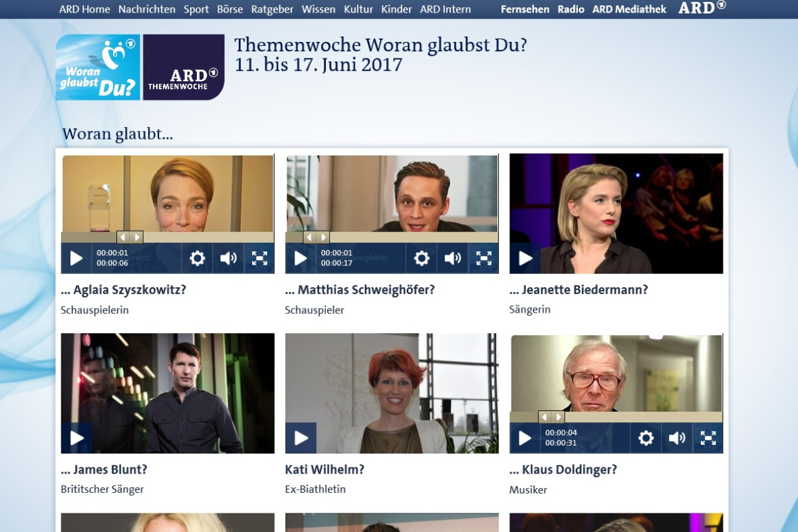Click James Blunt video thumbnail

point(168,393)
